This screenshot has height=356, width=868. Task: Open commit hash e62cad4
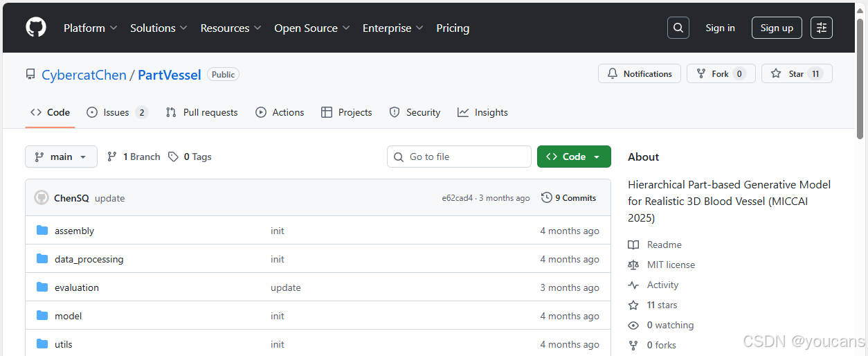(x=457, y=198)
